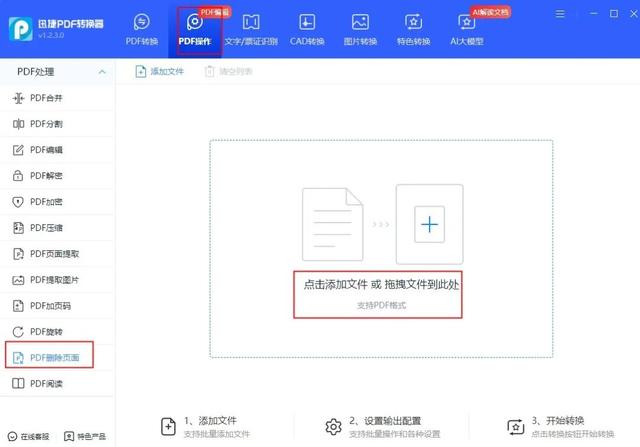Select PDF分割 in sidebar

57,124
